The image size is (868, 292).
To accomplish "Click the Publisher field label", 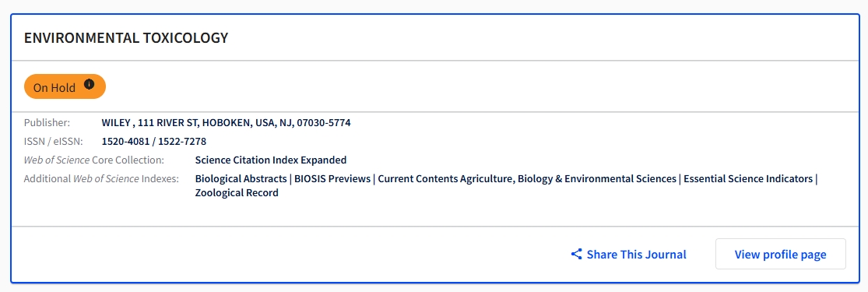I will pos(47,122).
